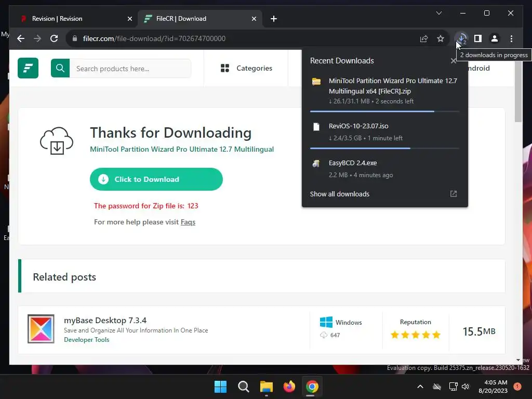Open Windows Start menu
The width and height of the screenshot is (532, 399).
coord(220,387)
